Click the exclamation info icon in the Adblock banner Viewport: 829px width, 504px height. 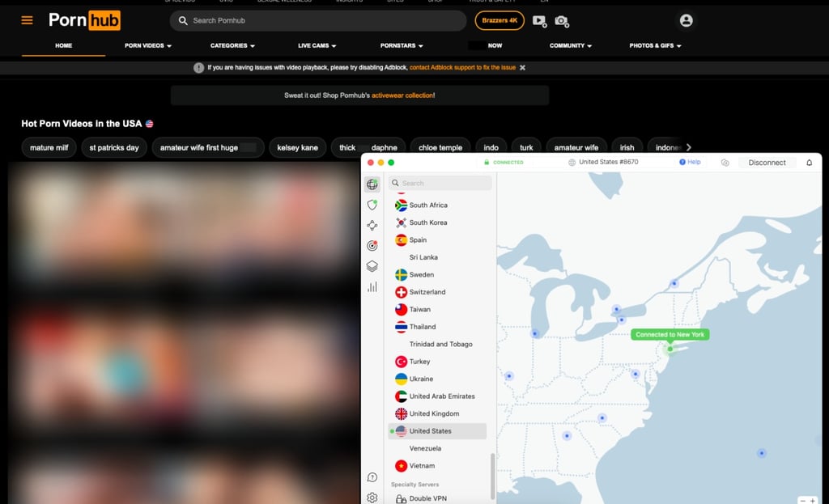pyautogui.click(x=198, y=68)
